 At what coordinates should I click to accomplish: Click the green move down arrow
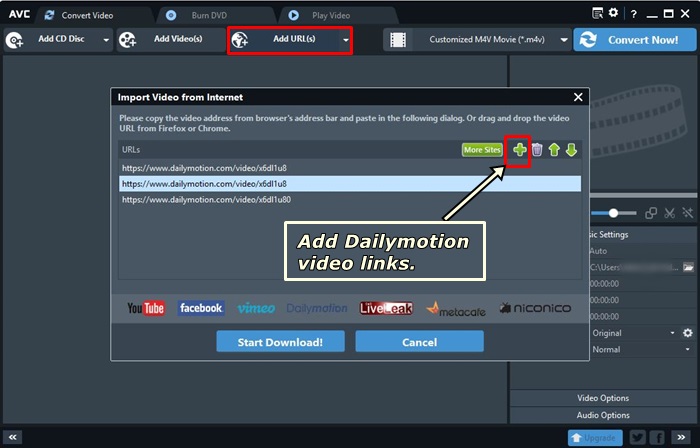[571, 150]
